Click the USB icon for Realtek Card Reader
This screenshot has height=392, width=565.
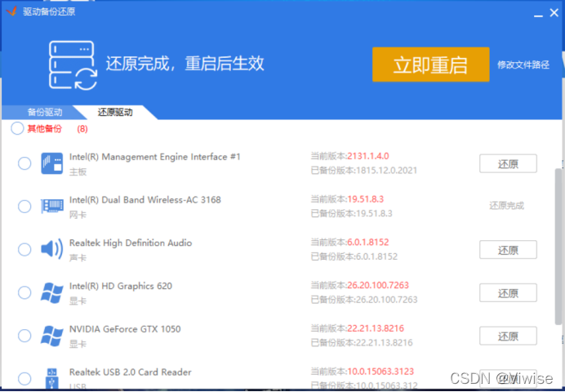point(52,378)
